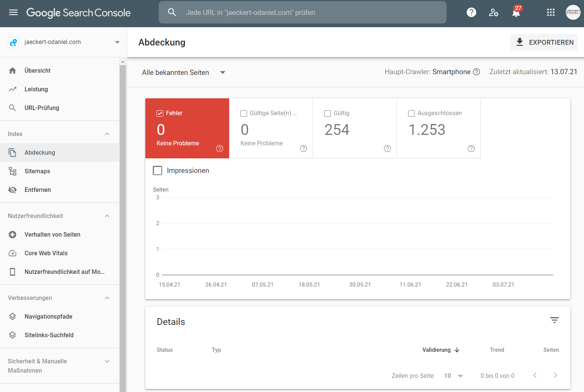Click the Status column header
584x392 pixels.
tap(165, 350)
